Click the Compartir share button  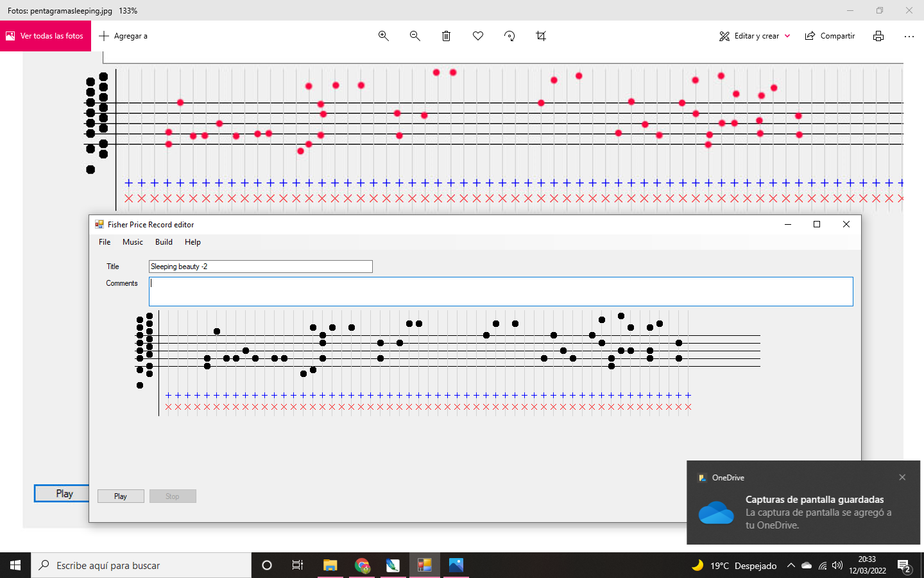tap(830, 36)
